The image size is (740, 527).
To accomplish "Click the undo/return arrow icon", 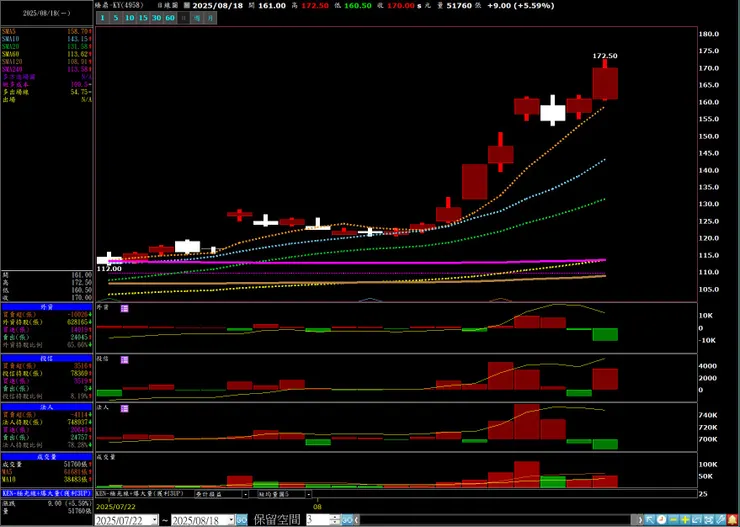I will click(x=697, y=519).
